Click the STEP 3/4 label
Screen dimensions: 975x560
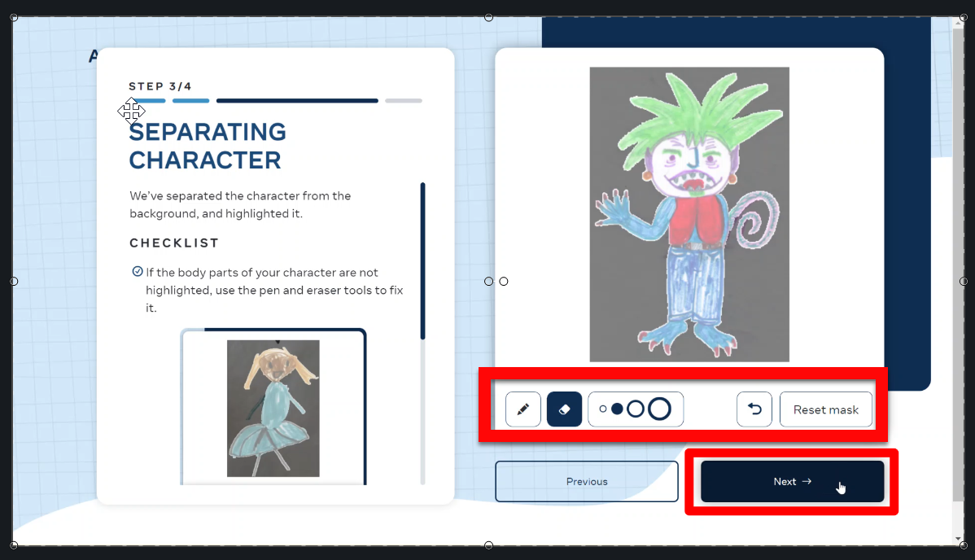click(x=160, y=86)
